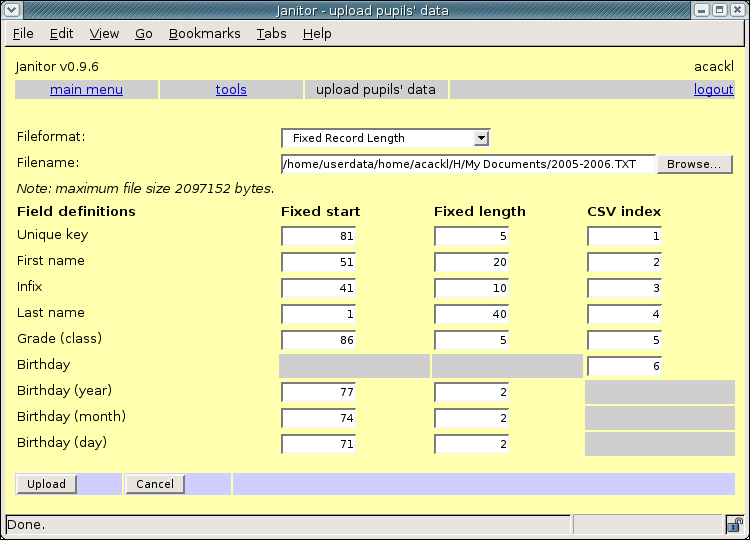Viewport: 750px width, 540px height.
Task: Edit Unique key fixed start field
Action: coord(319,236)
